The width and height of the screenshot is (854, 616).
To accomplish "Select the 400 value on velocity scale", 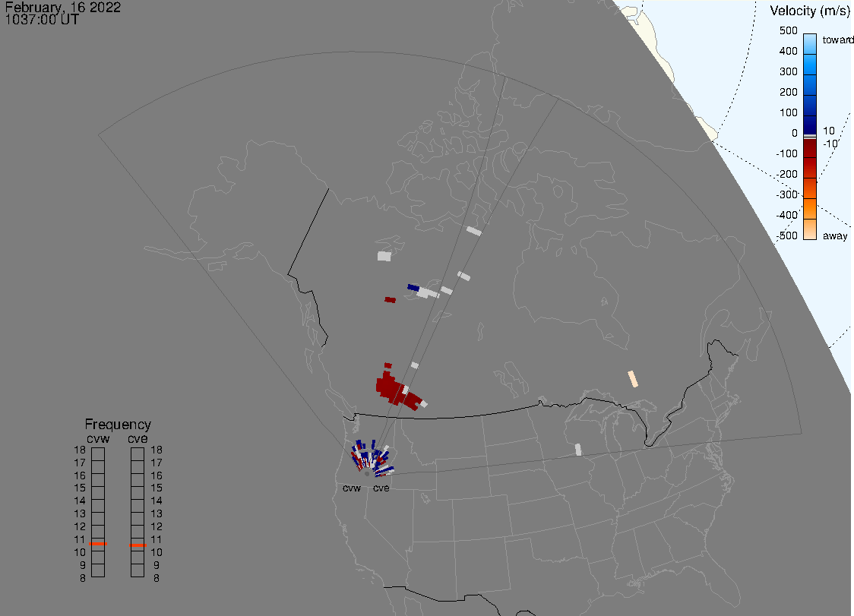I will (x=788, y=51).
